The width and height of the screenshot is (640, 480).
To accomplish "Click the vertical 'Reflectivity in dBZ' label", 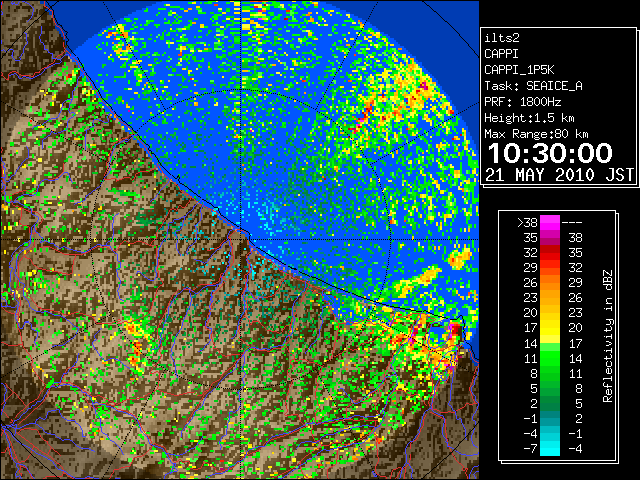I will pyautogui.click(x=608, y=336).
